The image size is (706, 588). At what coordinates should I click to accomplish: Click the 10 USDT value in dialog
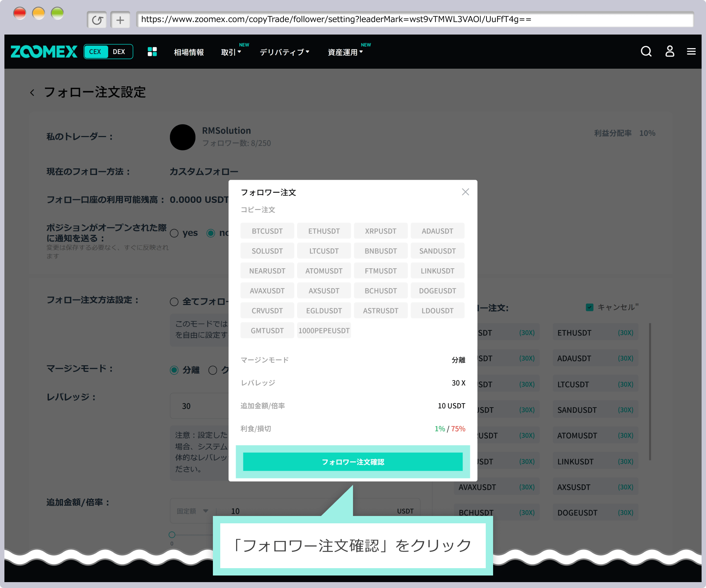452,406
